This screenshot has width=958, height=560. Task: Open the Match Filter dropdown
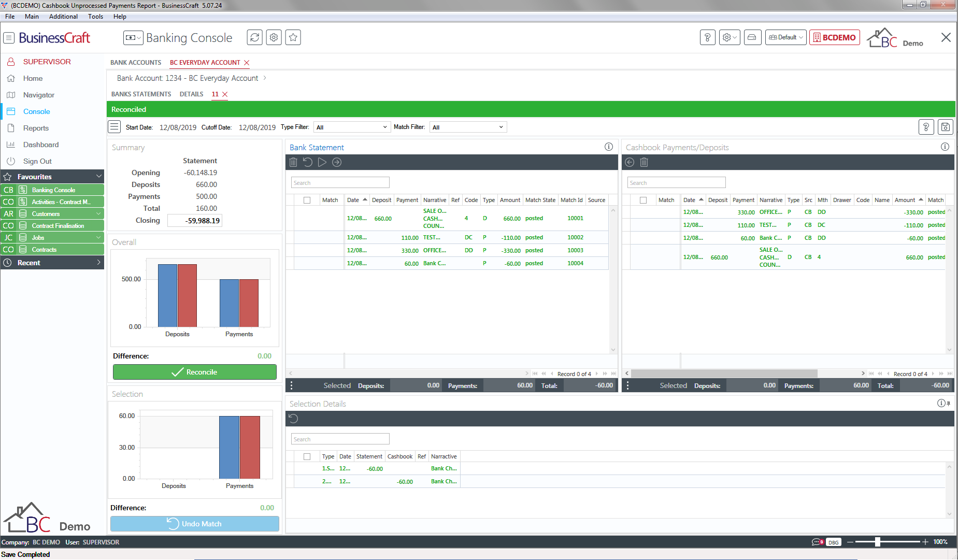pyautogui.click(x=468, y=127)
